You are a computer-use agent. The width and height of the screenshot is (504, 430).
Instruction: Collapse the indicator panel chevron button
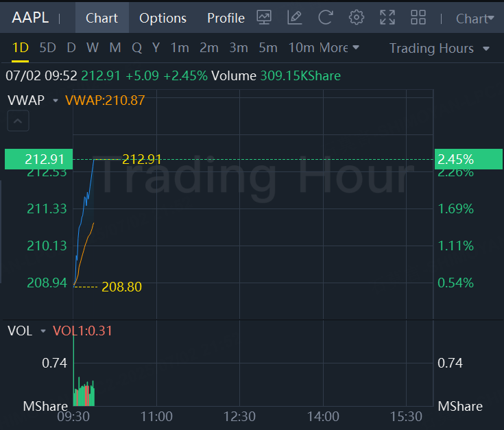18,121
